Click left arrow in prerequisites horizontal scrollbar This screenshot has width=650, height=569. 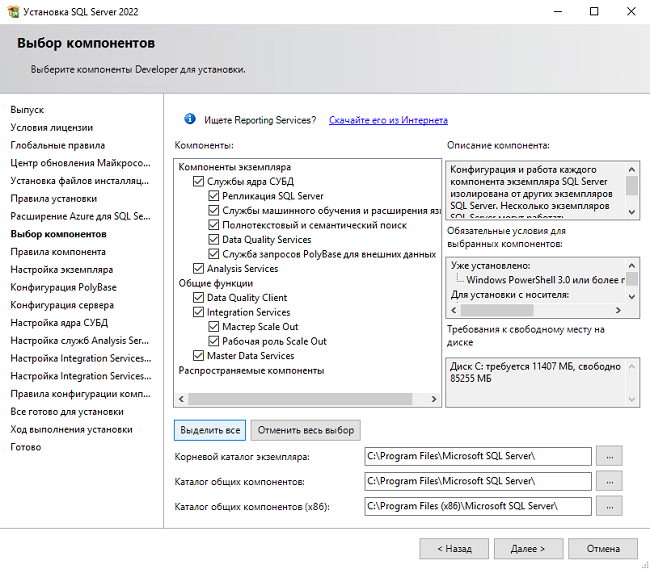pyautogui.click(x=454, y=310)
